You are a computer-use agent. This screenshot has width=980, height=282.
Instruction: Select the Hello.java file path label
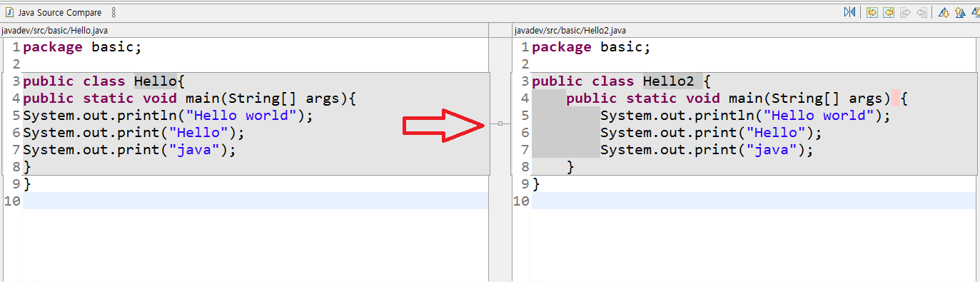pos(55,31)
